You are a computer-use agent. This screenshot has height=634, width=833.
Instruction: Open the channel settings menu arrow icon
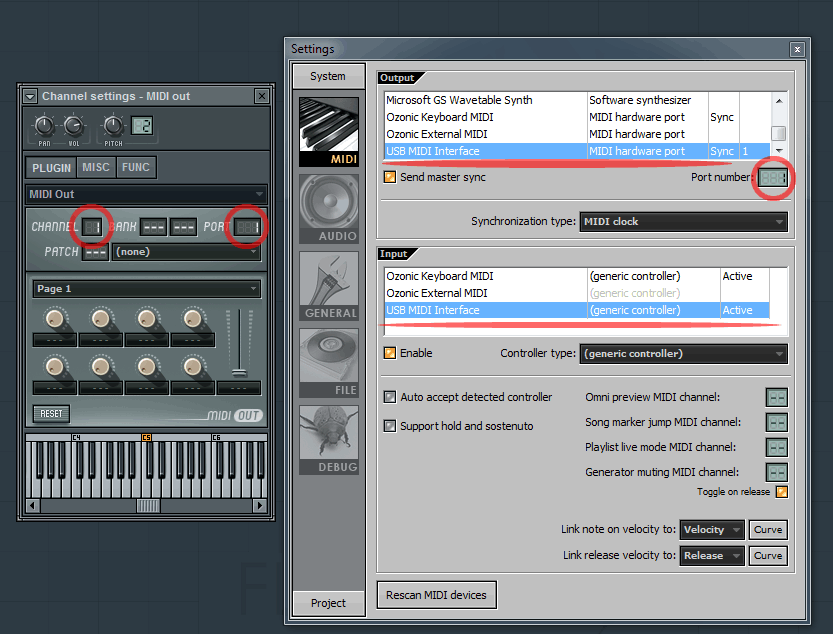coord(30,96)
